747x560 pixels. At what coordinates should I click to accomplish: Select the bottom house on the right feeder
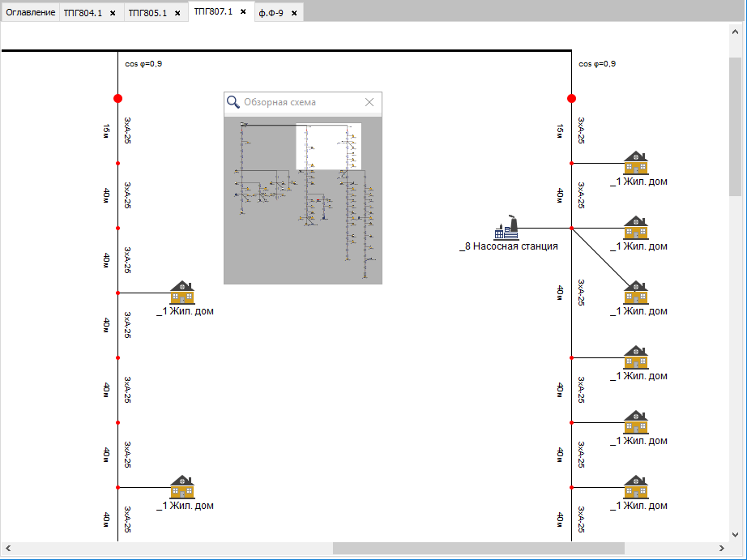[x=636, y=487]
